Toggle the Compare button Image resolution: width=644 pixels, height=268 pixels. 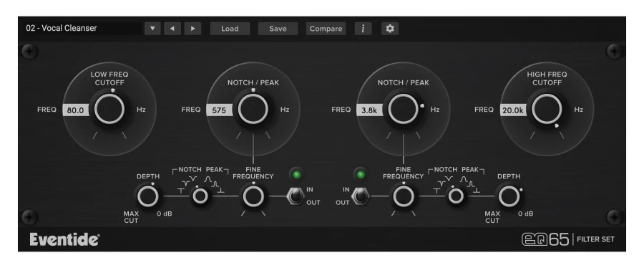[x=326, y=29]
